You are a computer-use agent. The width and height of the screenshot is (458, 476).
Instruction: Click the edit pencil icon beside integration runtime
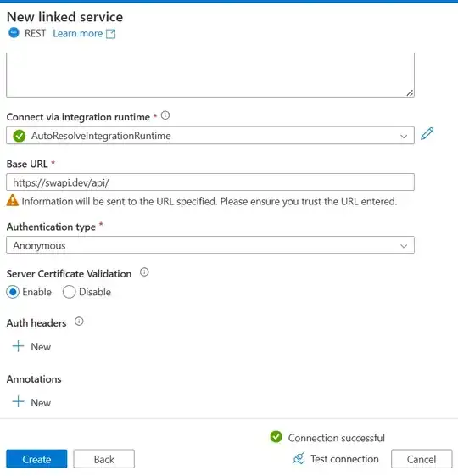[x=427, y=134]
